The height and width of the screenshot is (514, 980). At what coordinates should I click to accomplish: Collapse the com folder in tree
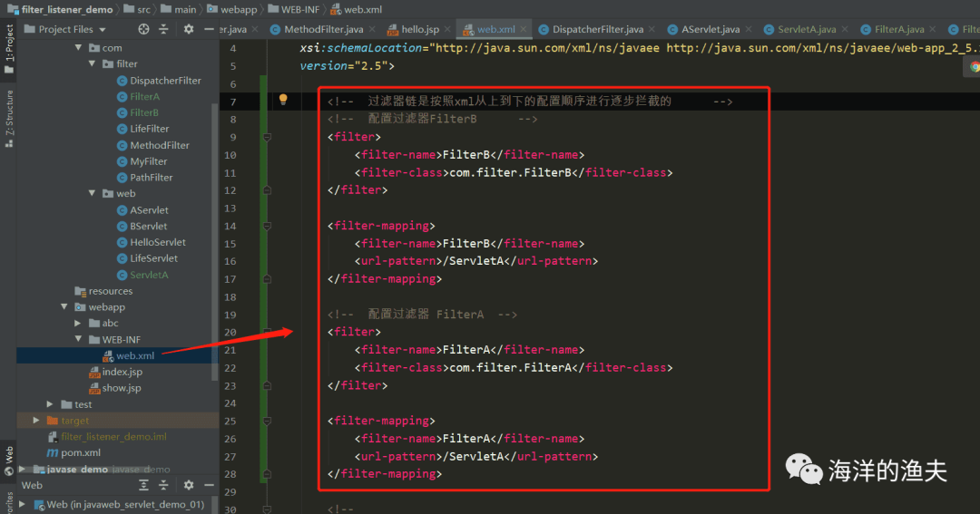point(78,47)
